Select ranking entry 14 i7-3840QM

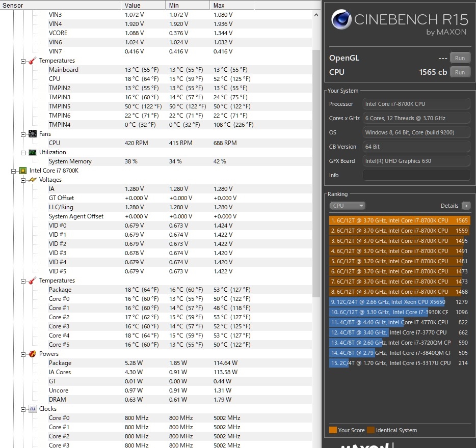[400, 353]
